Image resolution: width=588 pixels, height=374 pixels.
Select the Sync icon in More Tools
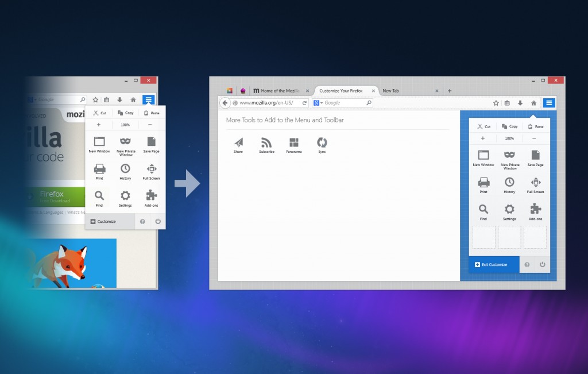pyautogui.click(x=322, y=142)
